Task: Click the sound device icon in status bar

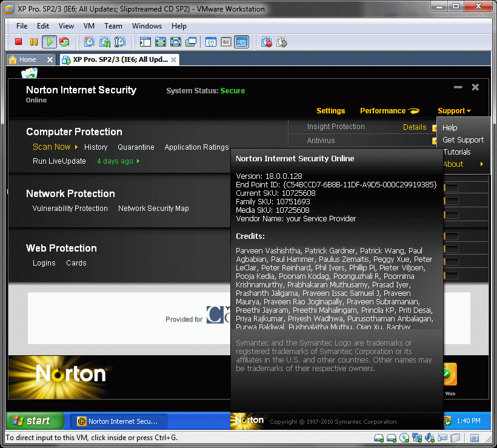Action: tap(430, 438)
